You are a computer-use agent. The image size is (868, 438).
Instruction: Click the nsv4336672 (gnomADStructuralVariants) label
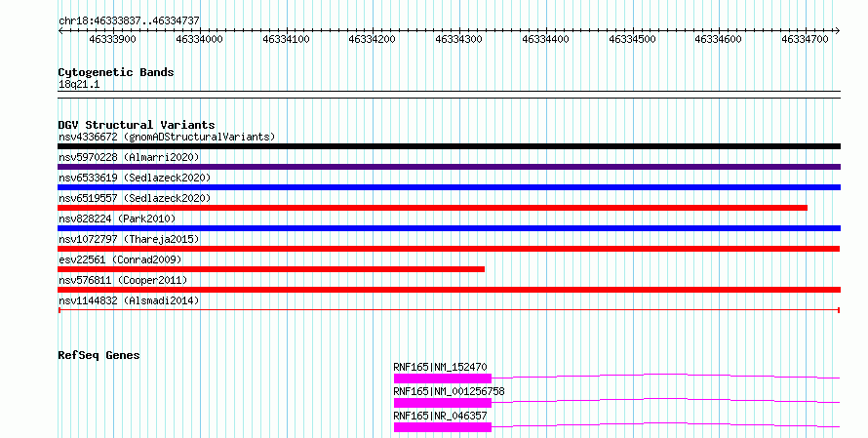(x=167, y=137)
